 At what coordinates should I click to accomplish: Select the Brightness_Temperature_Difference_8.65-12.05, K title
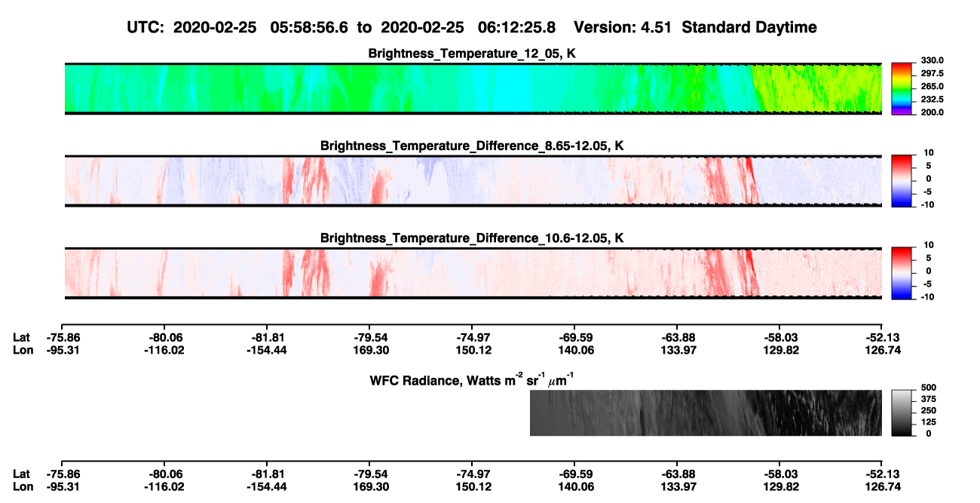(472, 146)
